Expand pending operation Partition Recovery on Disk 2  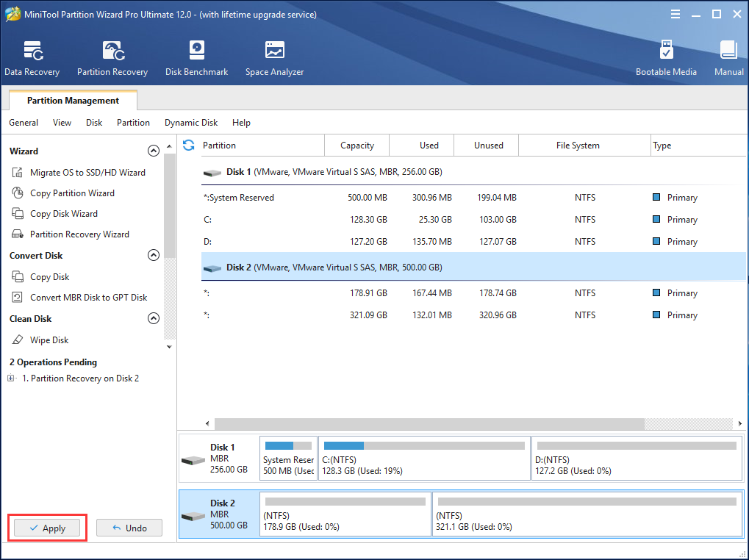pos(10,378)
